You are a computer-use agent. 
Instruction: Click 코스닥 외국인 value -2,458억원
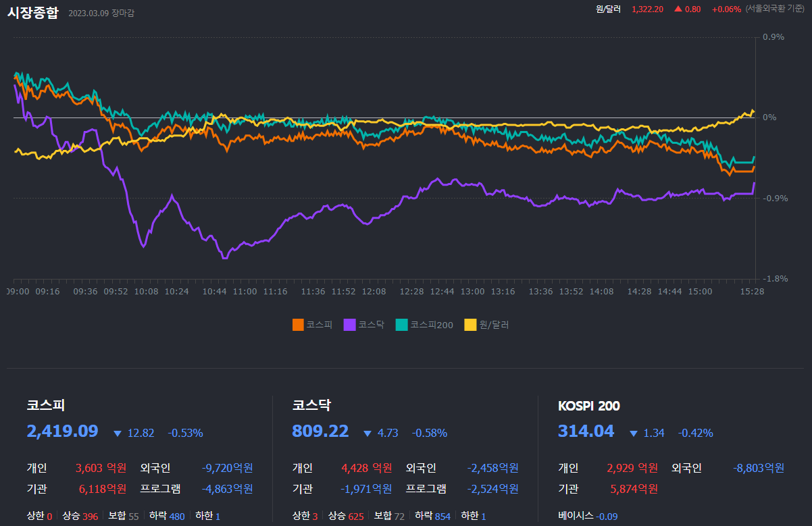492,468
